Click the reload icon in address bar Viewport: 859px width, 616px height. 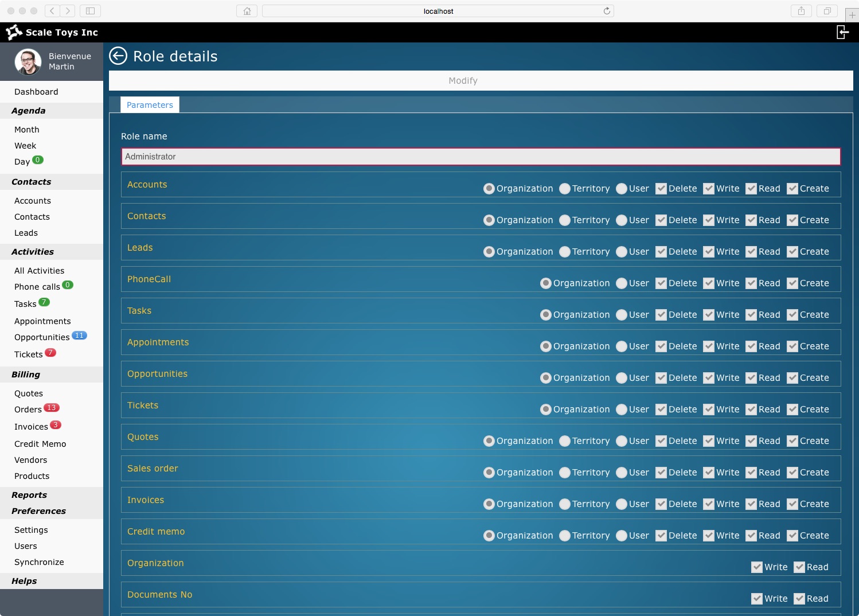[x=607, y=11]
